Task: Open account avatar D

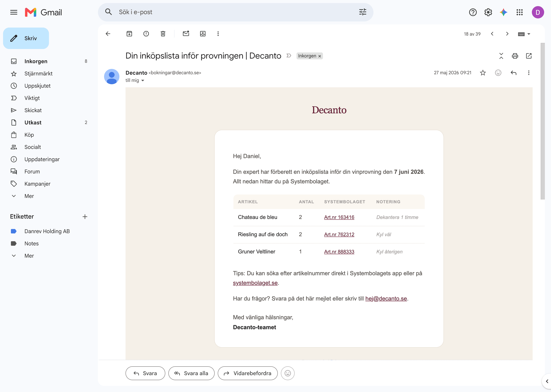Action: pyautogui.click(x=538, y=12)
